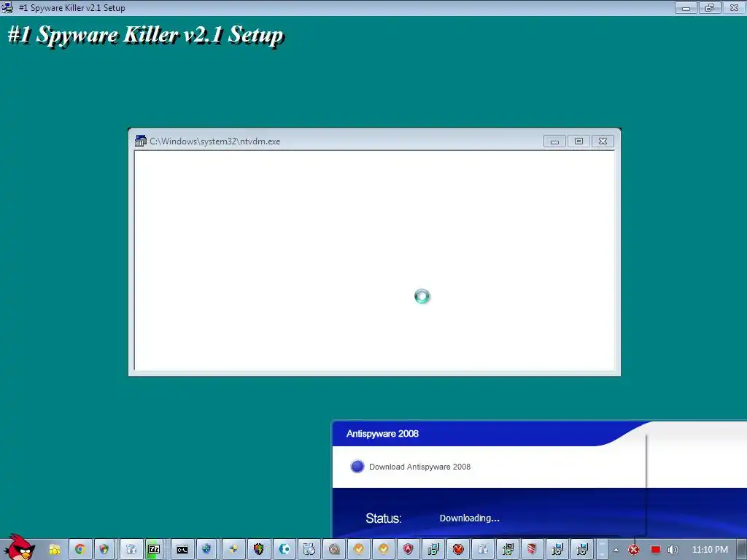
Task: Open the red shield with letter A icon
Action: click(x=409, y=550)
